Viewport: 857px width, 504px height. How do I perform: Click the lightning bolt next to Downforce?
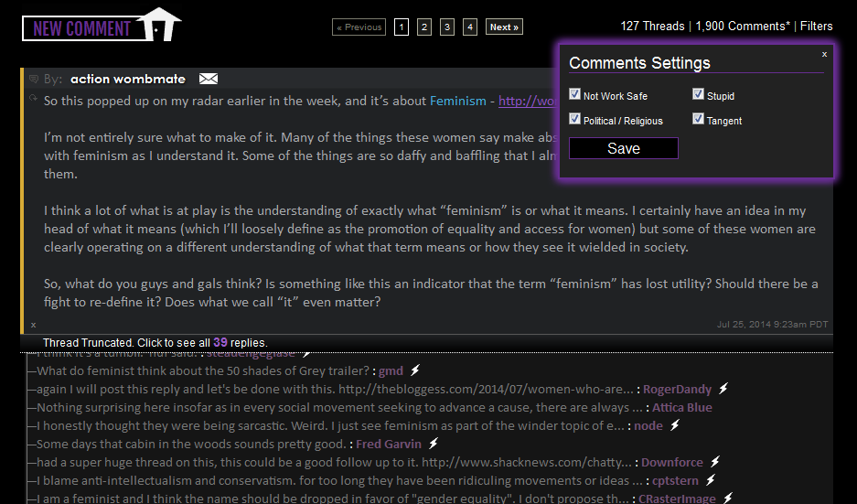tap(715, 462)
